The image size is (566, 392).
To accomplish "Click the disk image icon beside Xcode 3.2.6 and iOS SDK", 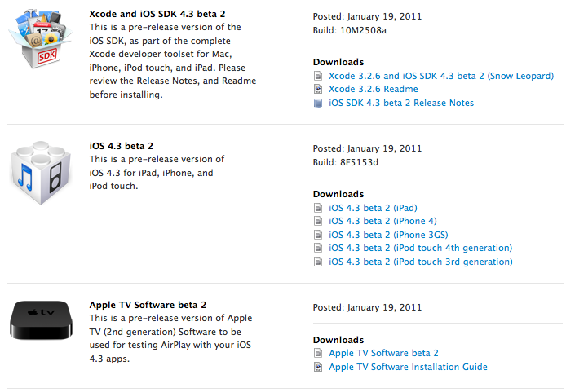I will [318, 76].
